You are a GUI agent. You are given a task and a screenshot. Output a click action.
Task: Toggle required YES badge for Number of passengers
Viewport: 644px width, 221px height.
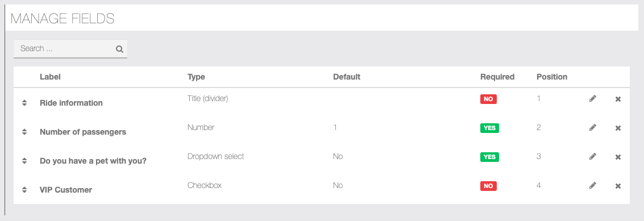[489, 128]
